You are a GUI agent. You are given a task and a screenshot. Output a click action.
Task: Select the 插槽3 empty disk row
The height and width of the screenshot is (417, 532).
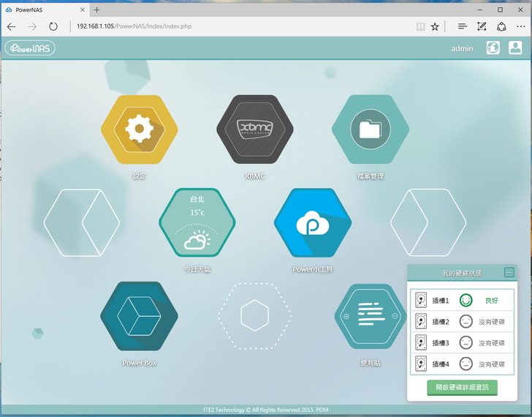point(462,342)
